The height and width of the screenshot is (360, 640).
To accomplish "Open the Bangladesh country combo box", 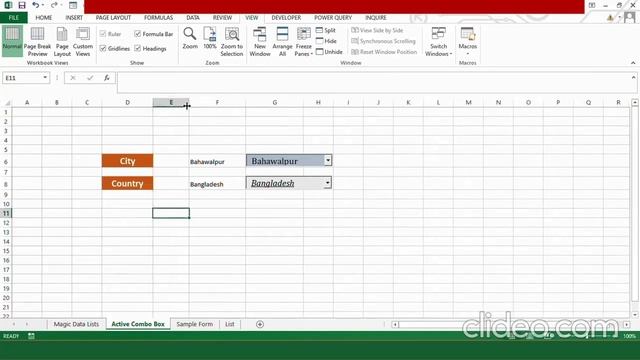I will pyautogui.click(x=328, y=183).
